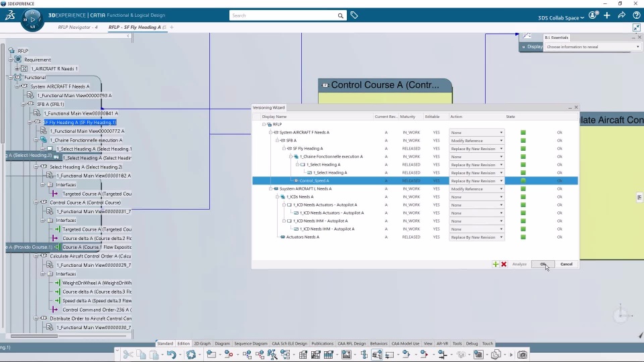Click the red X icon in Versioning Wizard

(x=504, y=264)
